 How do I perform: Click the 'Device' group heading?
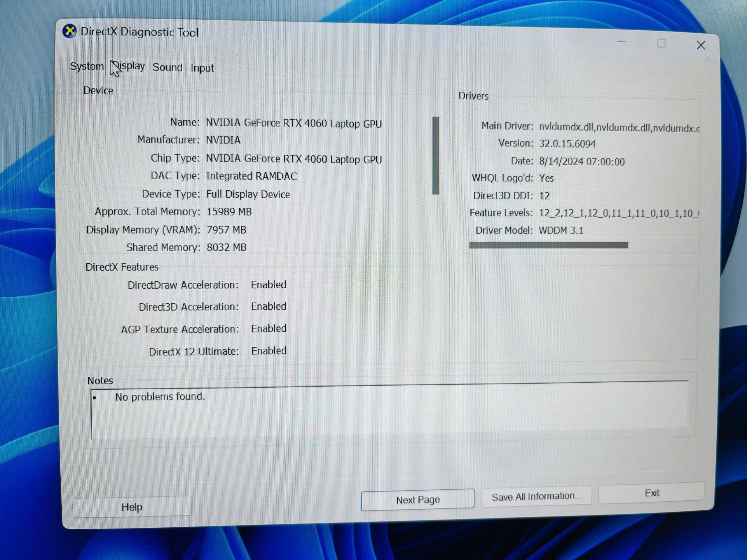coord(98,90)
